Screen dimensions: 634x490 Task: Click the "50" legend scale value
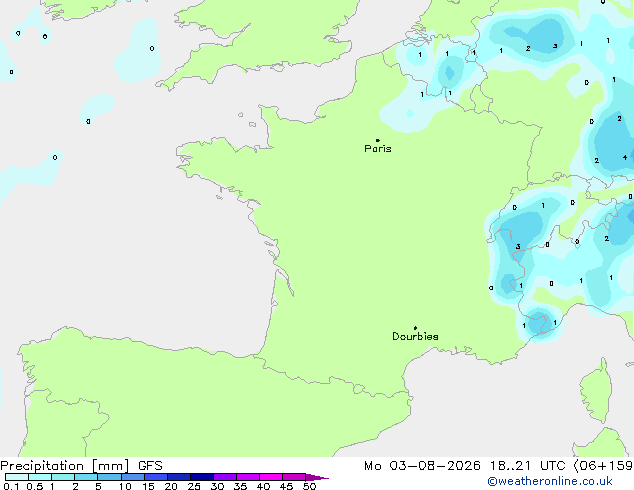click(x=309, y=486)
